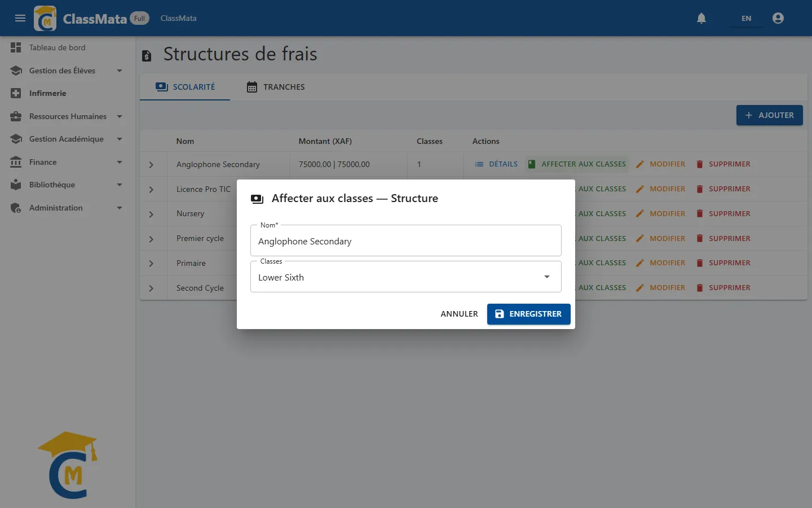This screenshot has height=508, width=812.
Task: Click the Administration shield icon
Action: 16,208
